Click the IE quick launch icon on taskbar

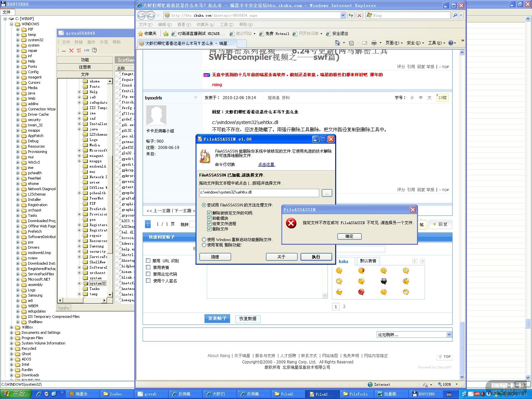[x=39, y=394]
